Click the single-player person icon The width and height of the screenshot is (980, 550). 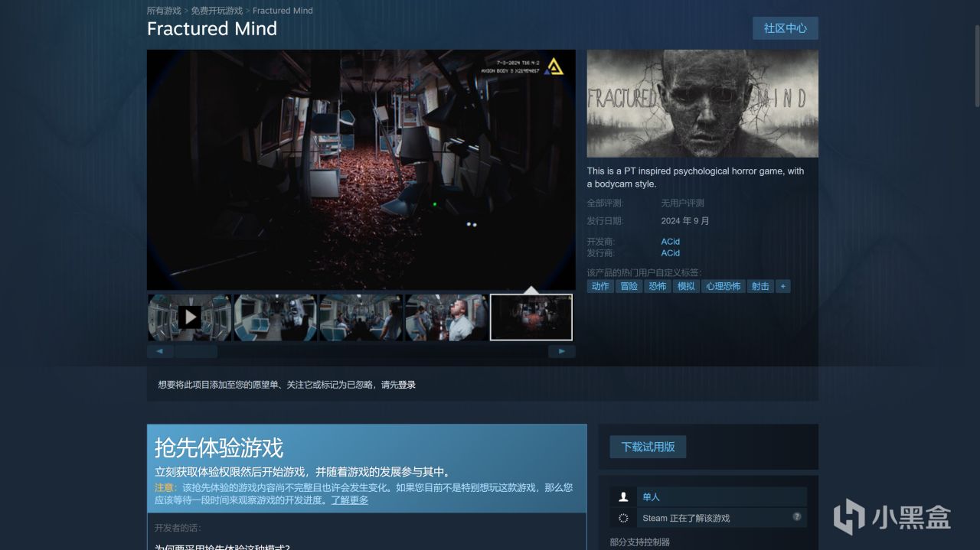pyautogui.click(x=622, y=497)
